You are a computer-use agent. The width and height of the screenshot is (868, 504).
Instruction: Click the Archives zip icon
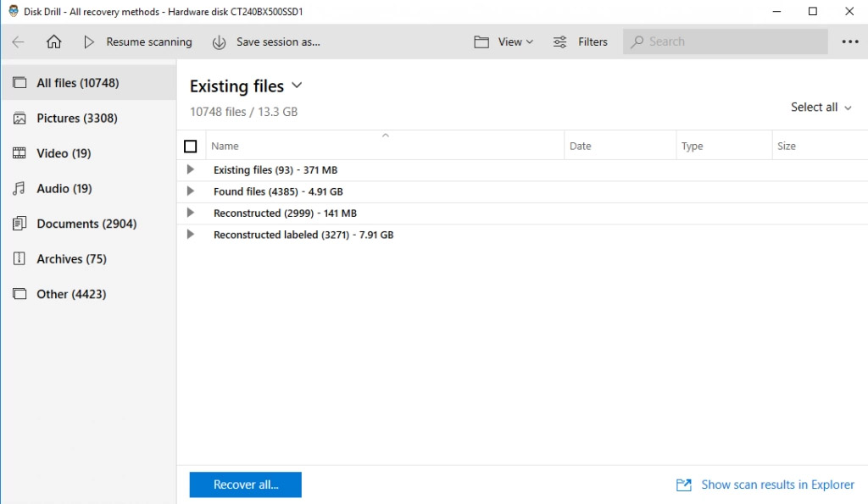[19, 259]
